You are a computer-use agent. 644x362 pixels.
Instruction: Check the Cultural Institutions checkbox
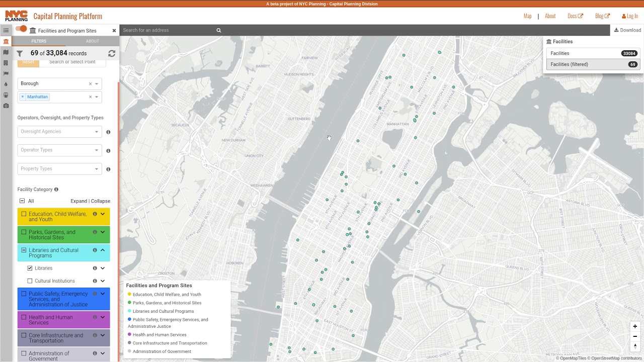coord(30,281)
